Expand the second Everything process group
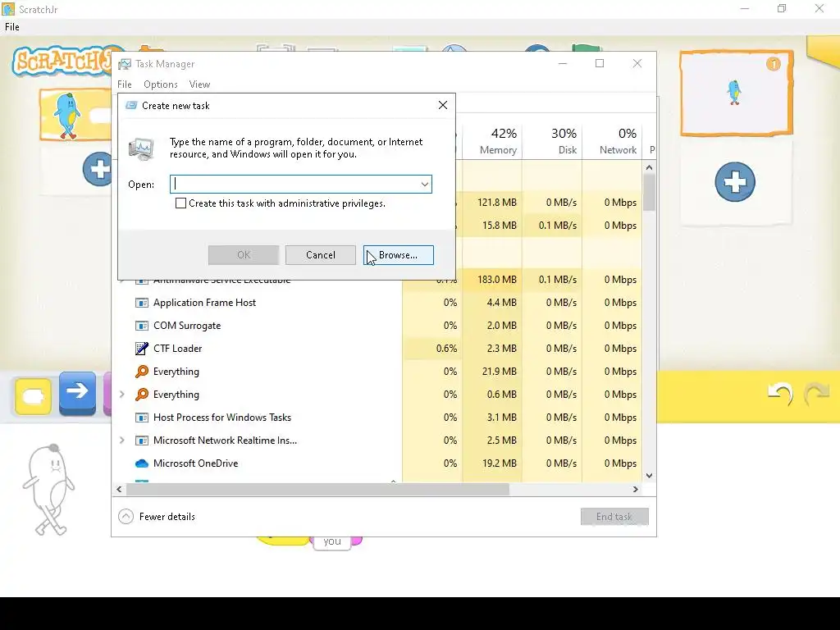 122,395
